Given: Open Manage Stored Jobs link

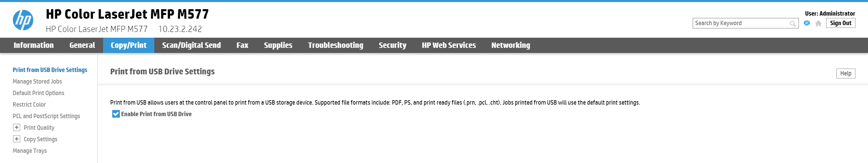Looking at the screenshot, I should (37, 81).
